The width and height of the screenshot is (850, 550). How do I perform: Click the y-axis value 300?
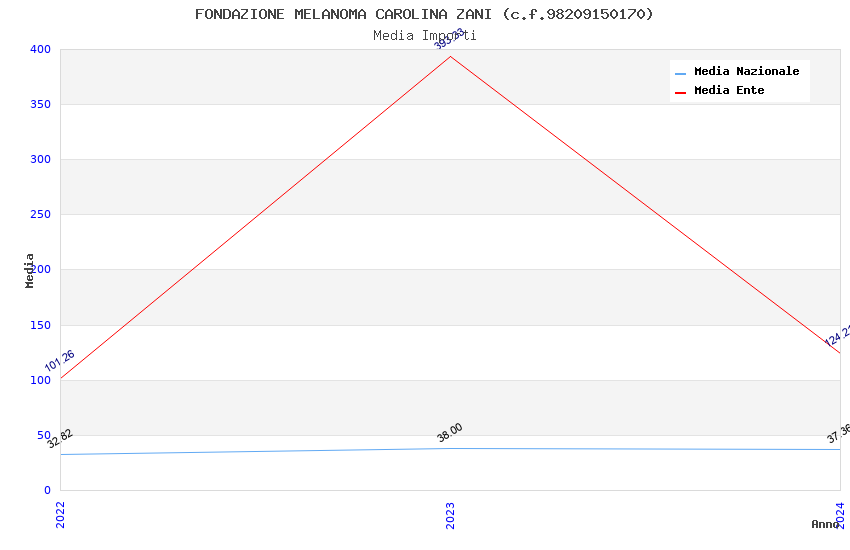(40, 159)
